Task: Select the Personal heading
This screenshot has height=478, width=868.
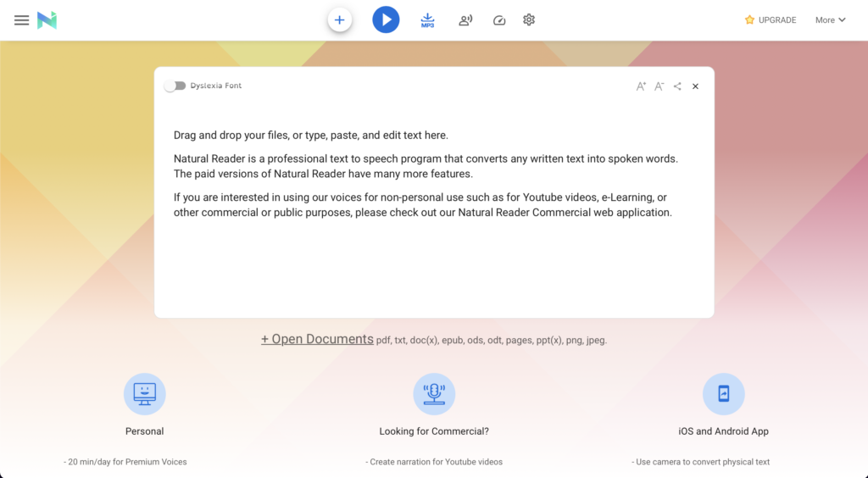Action: (x=144, y=431)
